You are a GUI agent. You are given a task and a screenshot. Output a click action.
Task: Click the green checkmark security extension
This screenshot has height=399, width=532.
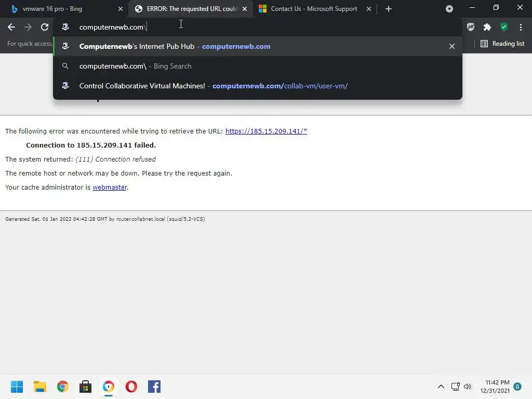[504, 27]
